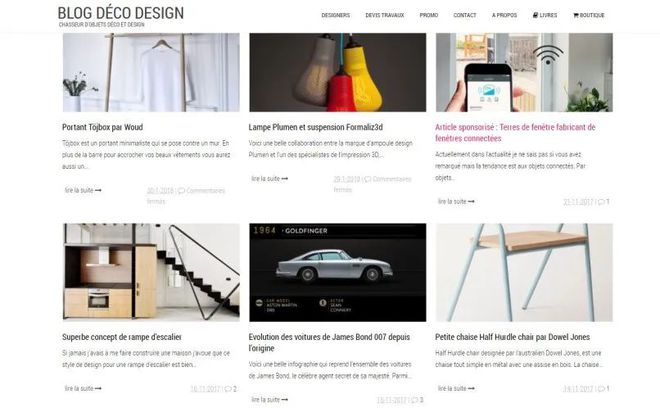
Task: Open the A Propos page
Action: pos(504,15)
